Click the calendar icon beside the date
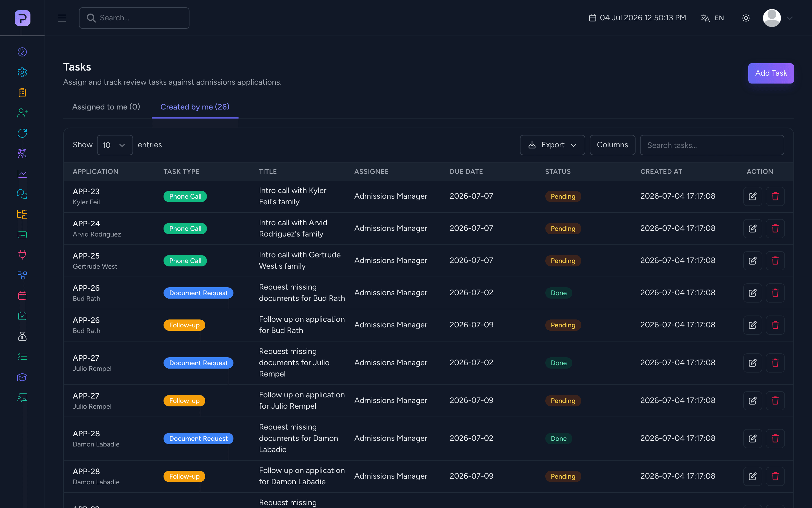 (593, 18)
